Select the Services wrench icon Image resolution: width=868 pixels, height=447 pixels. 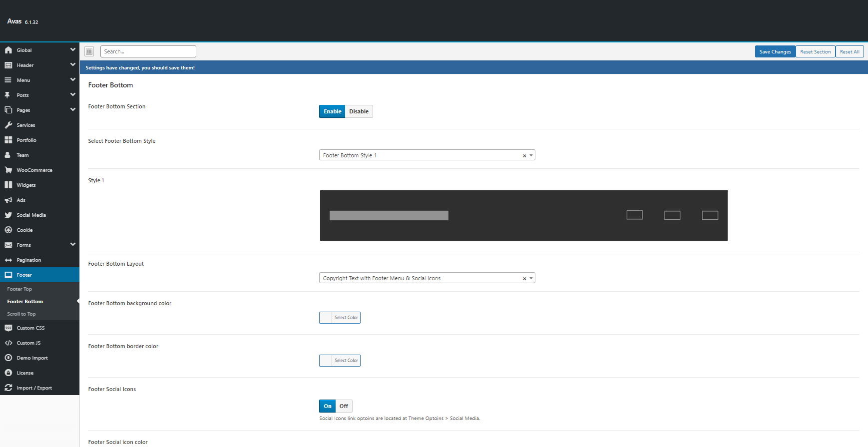click(x=8, y=125)
